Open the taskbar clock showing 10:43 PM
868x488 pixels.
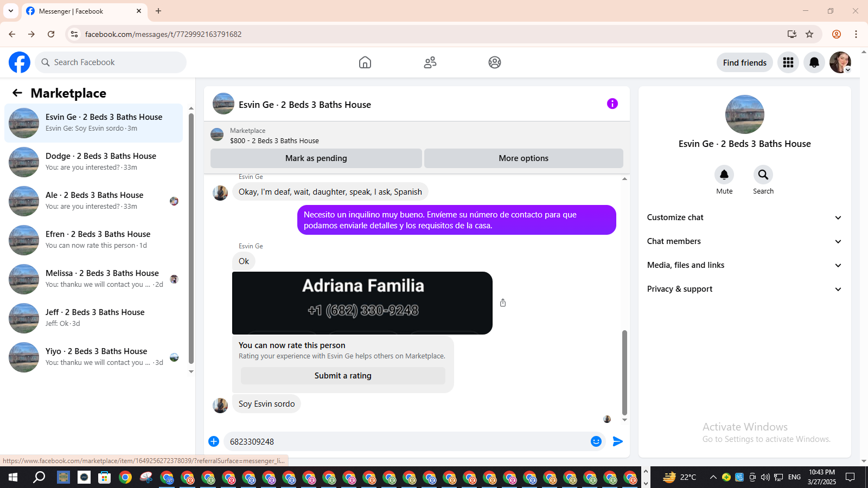point(821,477)
